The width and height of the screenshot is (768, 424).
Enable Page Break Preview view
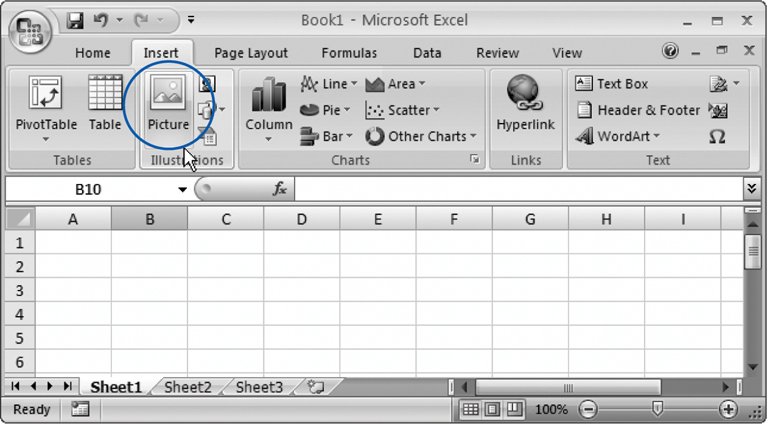[513, 410]
